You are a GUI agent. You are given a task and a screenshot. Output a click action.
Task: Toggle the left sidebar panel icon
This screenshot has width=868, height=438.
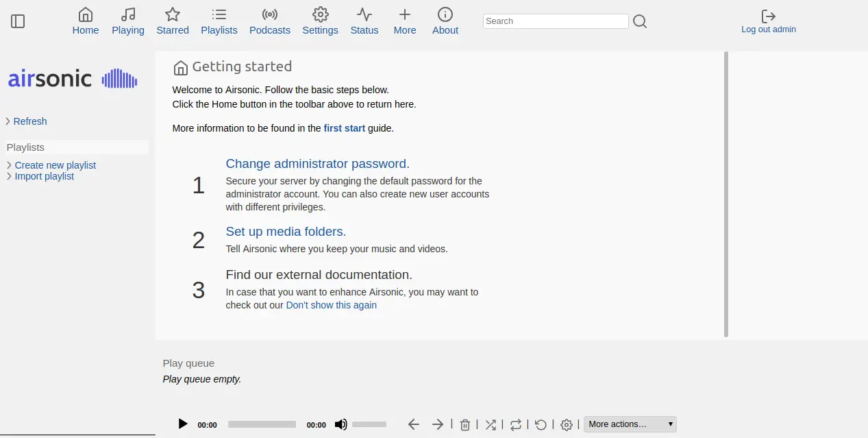coord(18,21)
